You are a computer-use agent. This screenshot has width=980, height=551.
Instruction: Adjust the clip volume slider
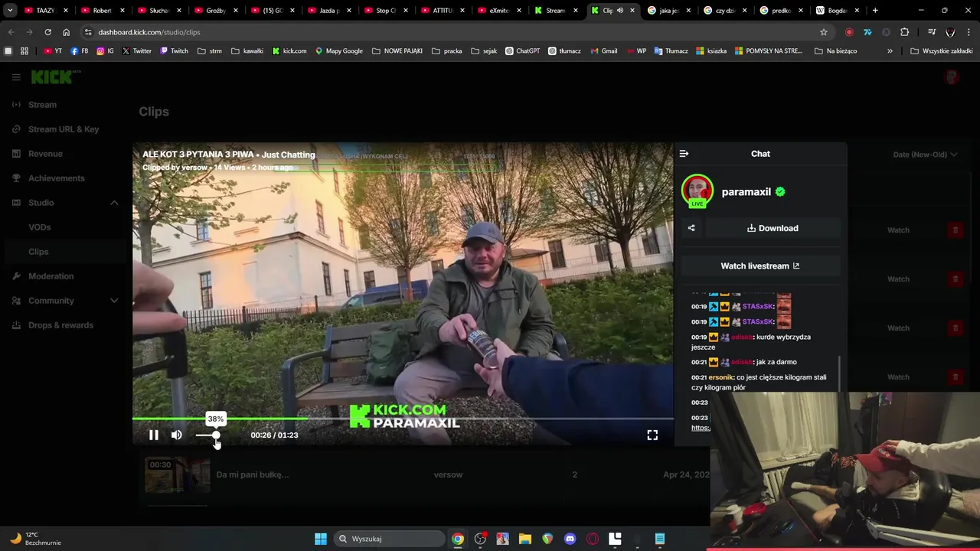pyautogui.click(x=207, y=435)
